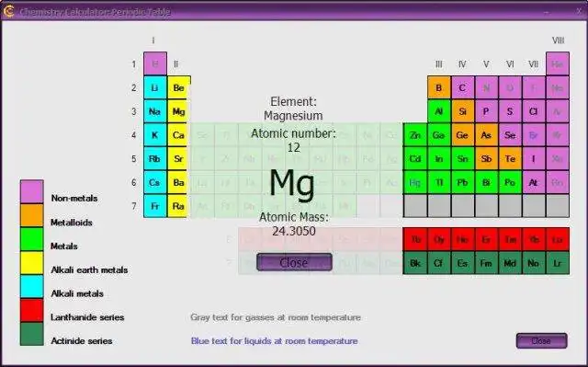
Task: Select the Dysprosium (Dy) cell
Action: point(439,239)
